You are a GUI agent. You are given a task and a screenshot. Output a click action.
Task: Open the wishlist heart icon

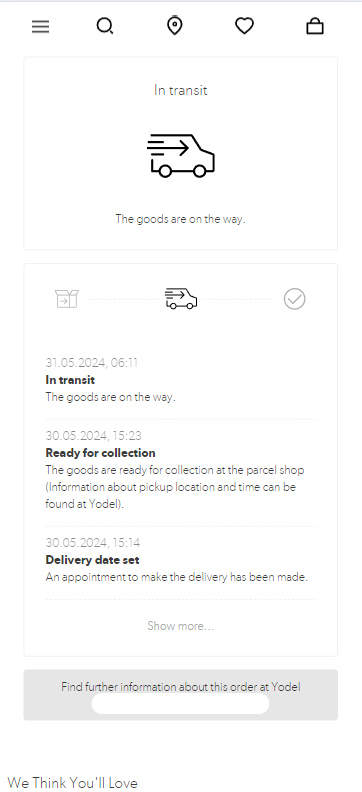244,26
